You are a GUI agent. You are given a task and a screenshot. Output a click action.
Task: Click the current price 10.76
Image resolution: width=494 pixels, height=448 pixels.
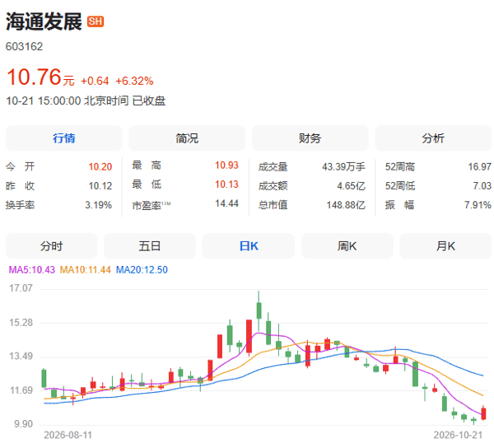pos(34,77)
